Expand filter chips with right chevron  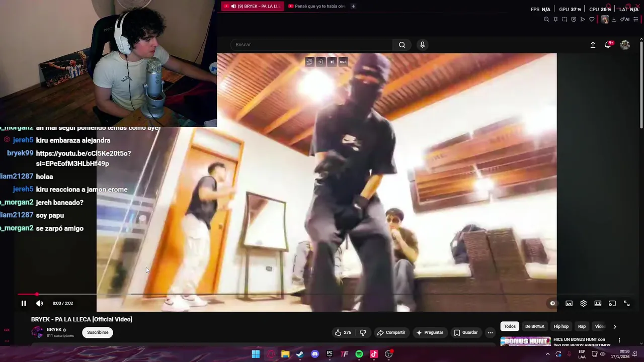(x=614, y=326)
